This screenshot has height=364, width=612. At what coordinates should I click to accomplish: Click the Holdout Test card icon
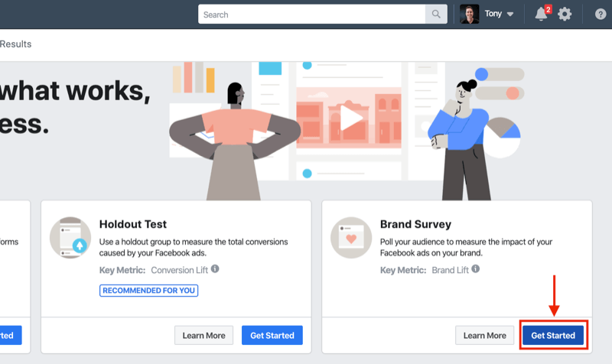[70, 237]
